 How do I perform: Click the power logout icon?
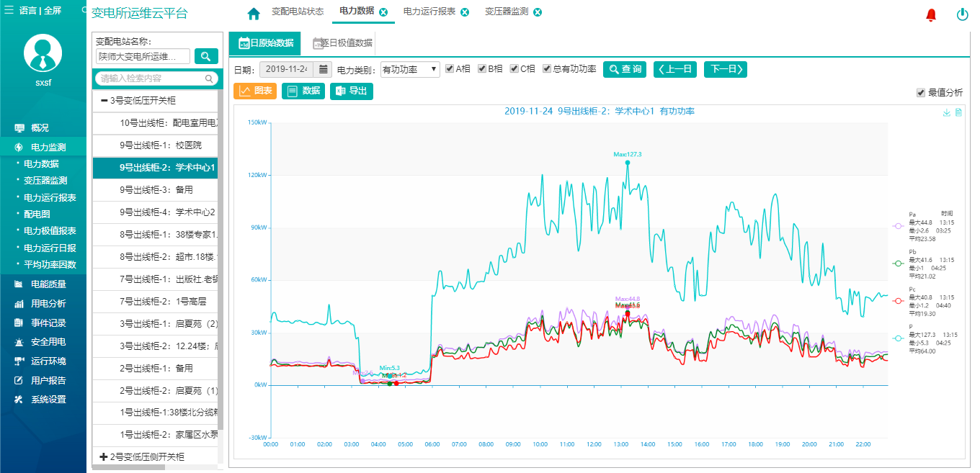962,14
